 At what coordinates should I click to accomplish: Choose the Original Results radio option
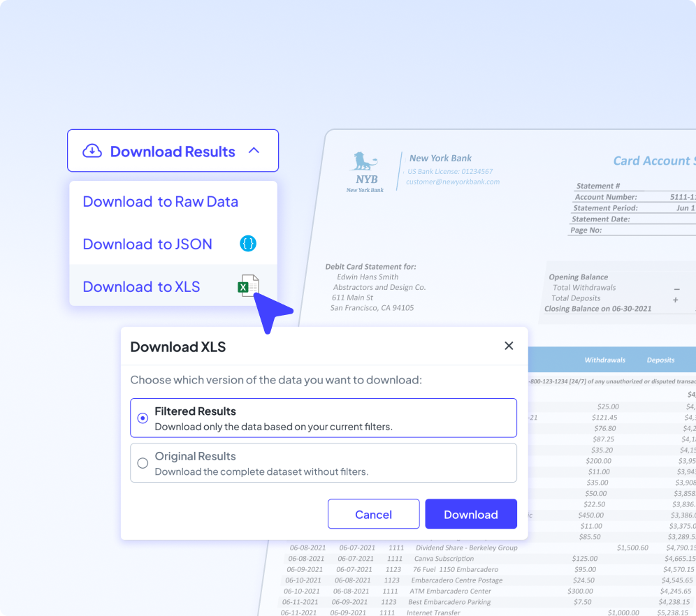click(143, 463)
